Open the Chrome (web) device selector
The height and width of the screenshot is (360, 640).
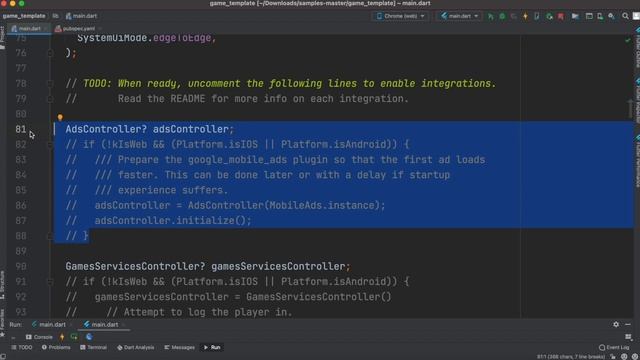(401, 16)
